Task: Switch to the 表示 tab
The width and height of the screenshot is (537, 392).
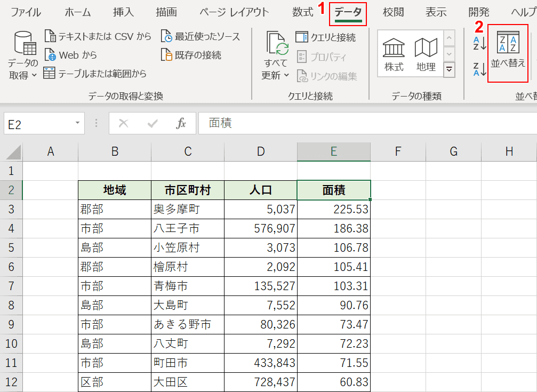Action: pyautogui.click(x=436, y=12)
